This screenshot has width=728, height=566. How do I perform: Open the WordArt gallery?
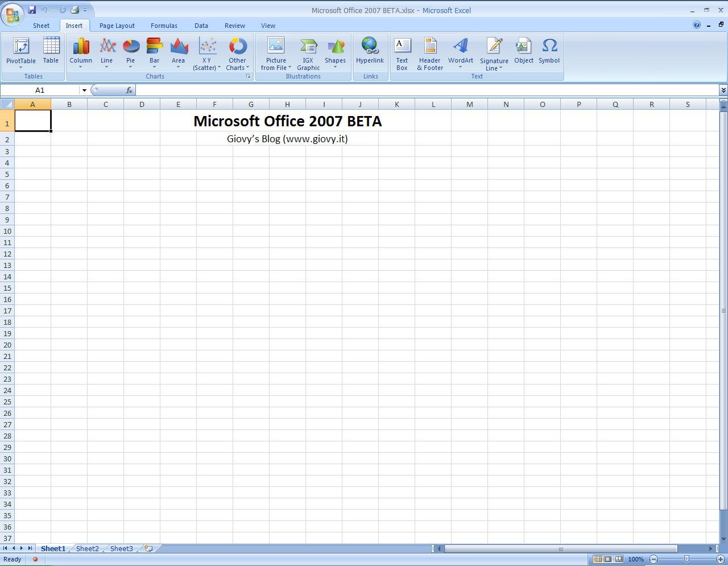(x=461, y=53)
